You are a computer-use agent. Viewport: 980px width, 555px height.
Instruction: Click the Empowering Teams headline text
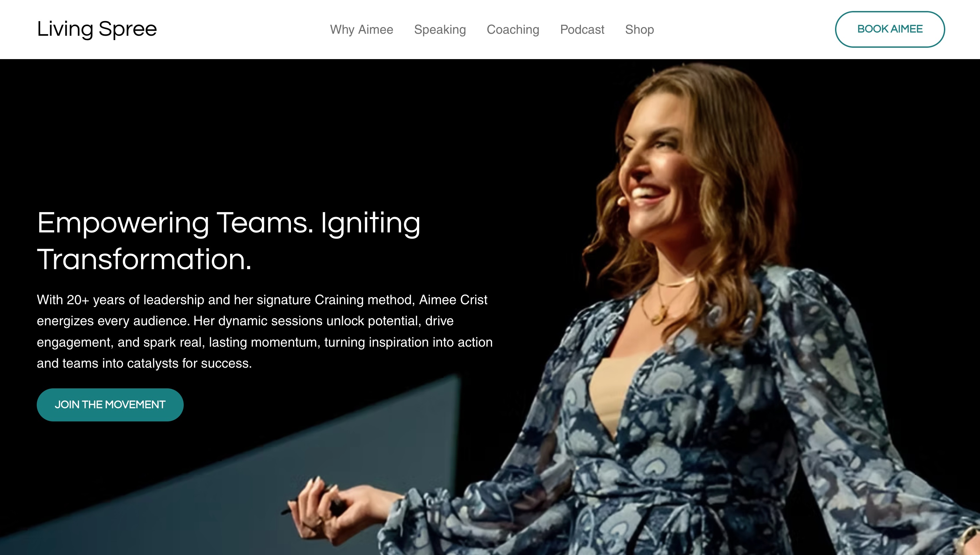[x=175, y=223]
